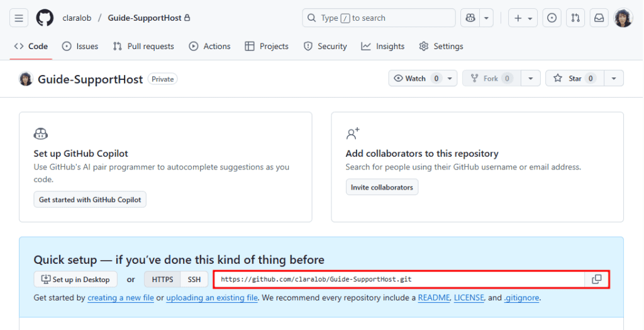Open the hamburger navigation menu
The image size is (644, 330).
[19, 18]
